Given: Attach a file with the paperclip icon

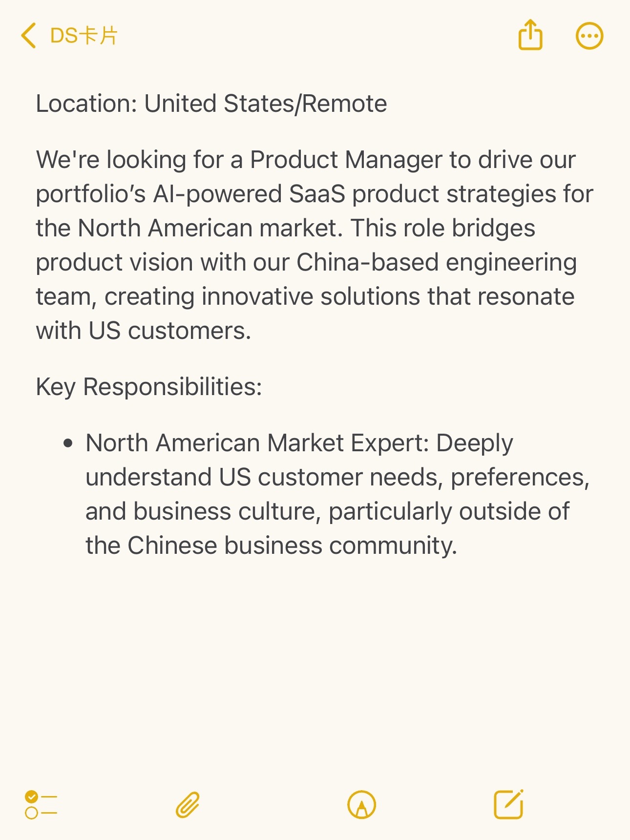Looking at the screenshot, I should 188,804.
